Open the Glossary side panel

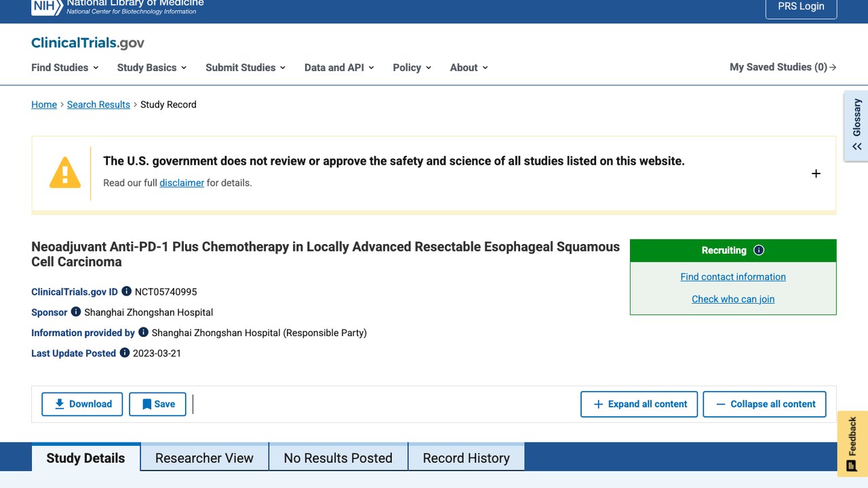(x=856, y=127)
